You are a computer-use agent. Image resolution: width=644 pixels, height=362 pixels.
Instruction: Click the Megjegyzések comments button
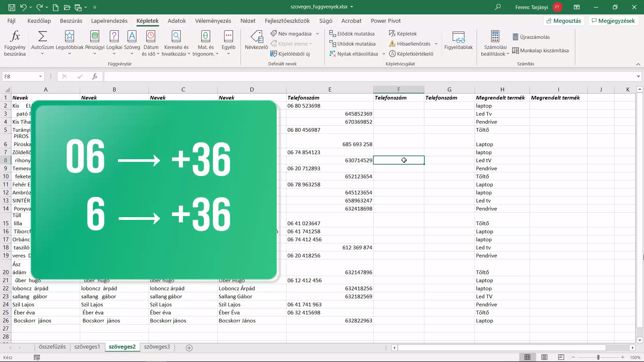click(x=613, y=21)
